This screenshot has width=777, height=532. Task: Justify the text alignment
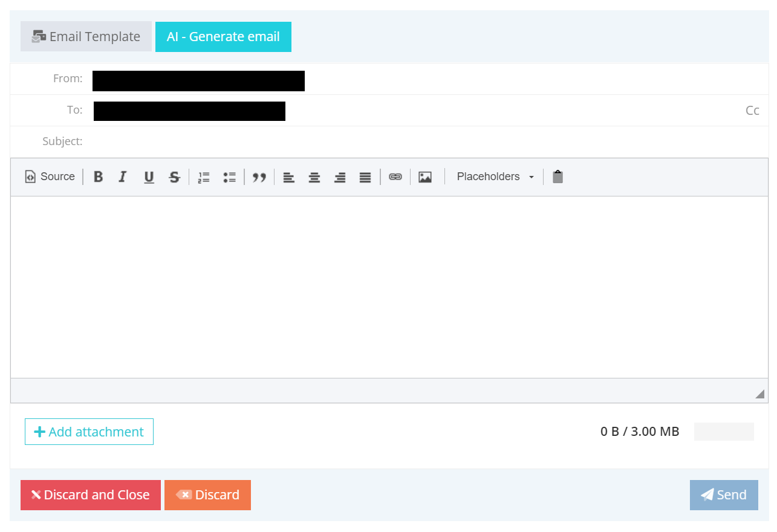click(365, 177)
